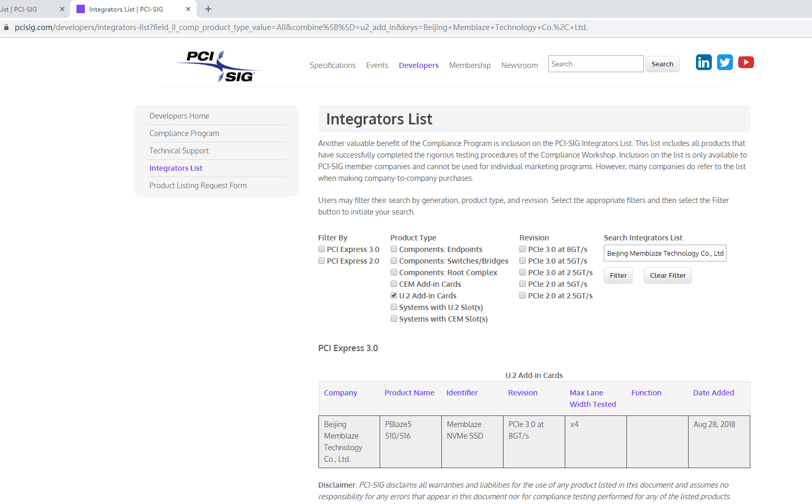Check Components: Switches/Bridges product type
Image resolution: width=812 pixels, height=504 pixels.
[x=394, y=260]
